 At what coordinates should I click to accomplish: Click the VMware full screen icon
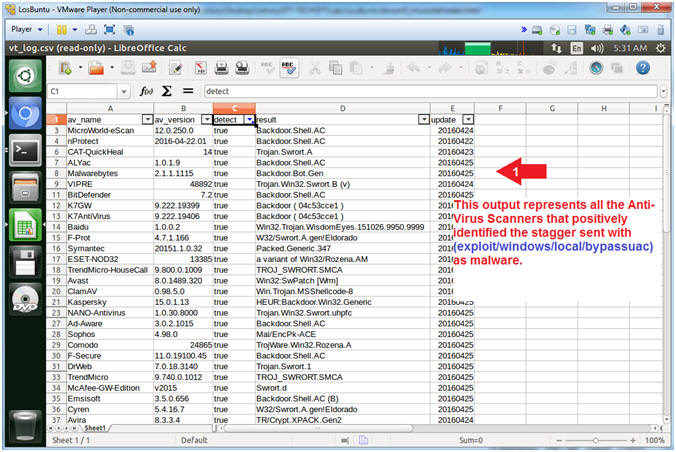[x=110, y=29]
